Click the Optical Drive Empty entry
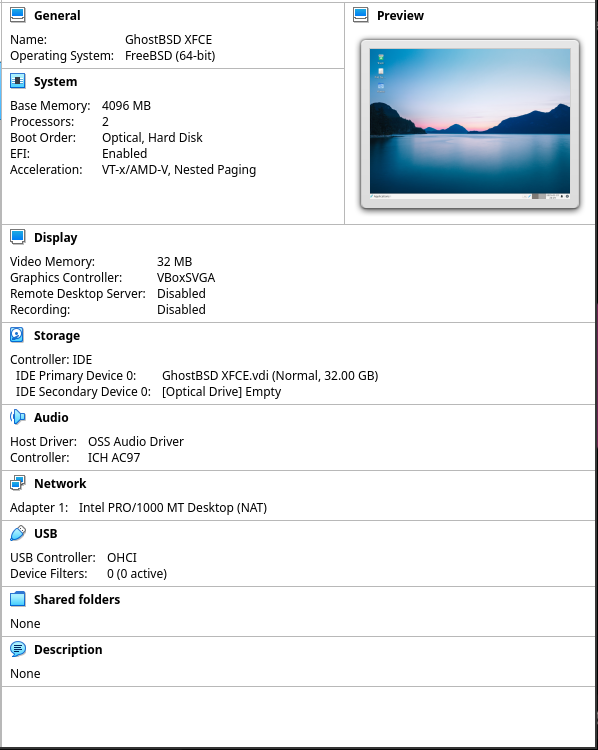The height and width of the screenshot is (750, 598). pos(221,392)
